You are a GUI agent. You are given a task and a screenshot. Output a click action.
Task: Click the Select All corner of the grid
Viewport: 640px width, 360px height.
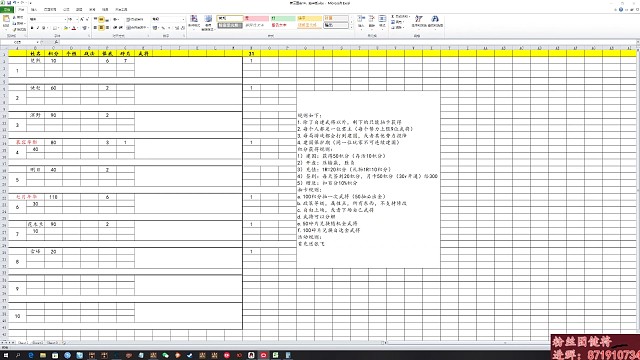coord(4,48)
